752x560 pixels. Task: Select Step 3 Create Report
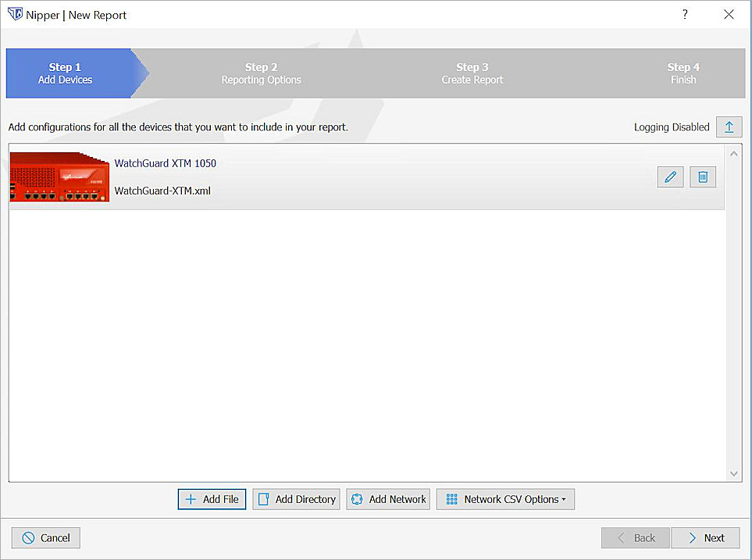472,73
